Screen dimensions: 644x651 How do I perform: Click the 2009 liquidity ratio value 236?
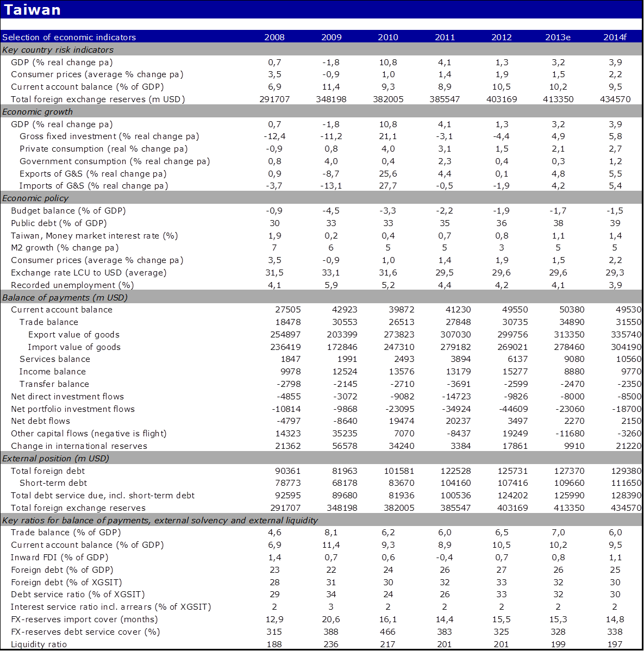coord(332,644)
